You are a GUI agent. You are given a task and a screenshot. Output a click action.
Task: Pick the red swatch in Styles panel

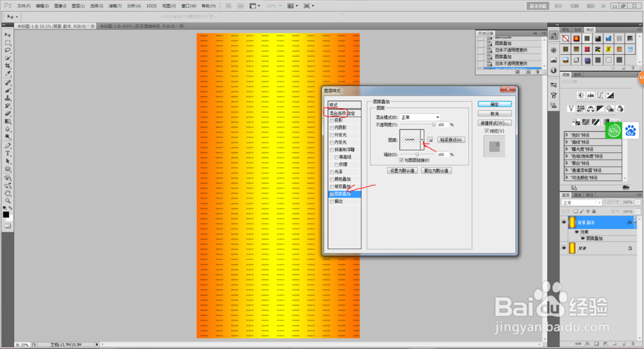pos(587,50)
